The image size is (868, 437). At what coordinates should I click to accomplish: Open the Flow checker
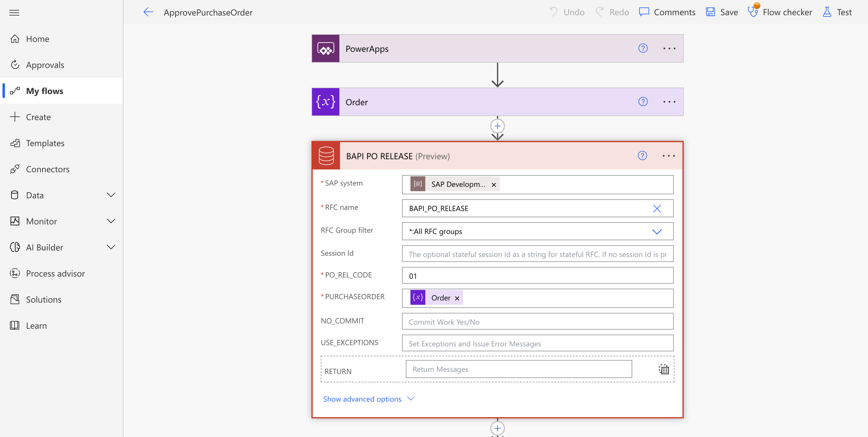pyautogui.click(x=780, y=12)
